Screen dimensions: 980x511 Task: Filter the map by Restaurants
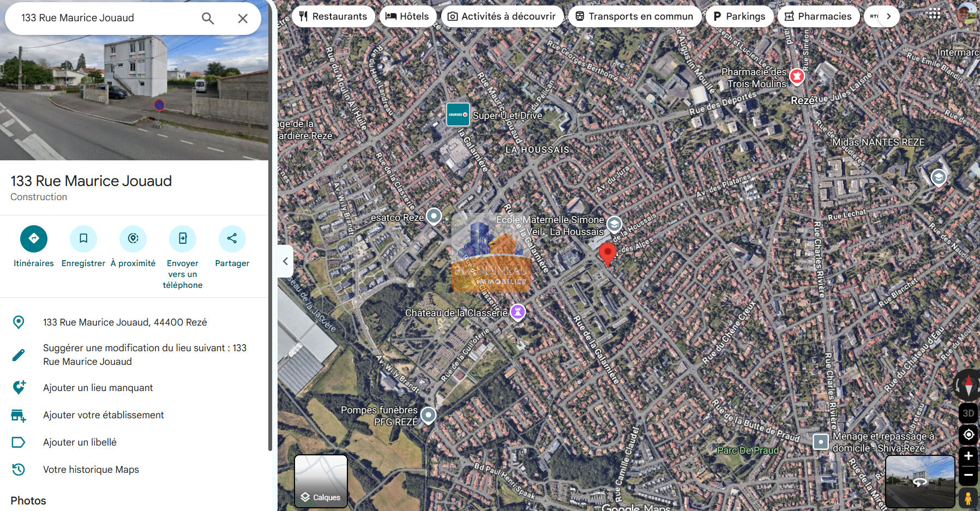pos(333,16)
